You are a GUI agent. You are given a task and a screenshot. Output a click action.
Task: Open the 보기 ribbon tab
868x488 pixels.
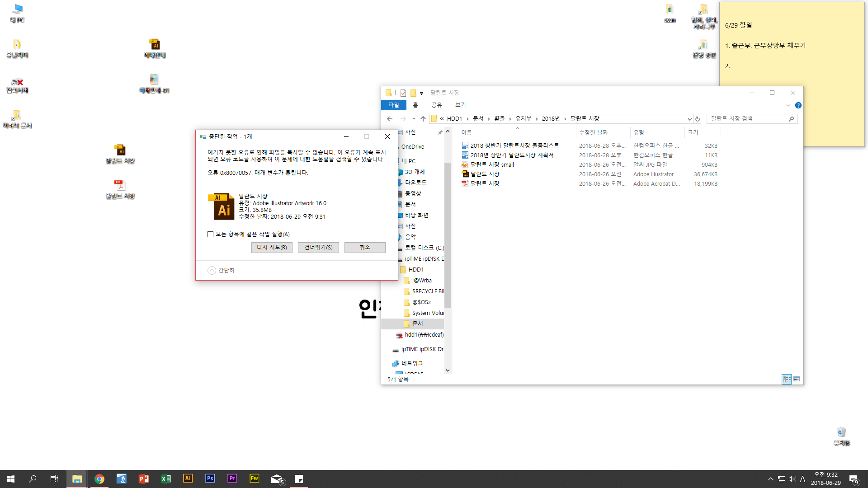coord(460,105)
